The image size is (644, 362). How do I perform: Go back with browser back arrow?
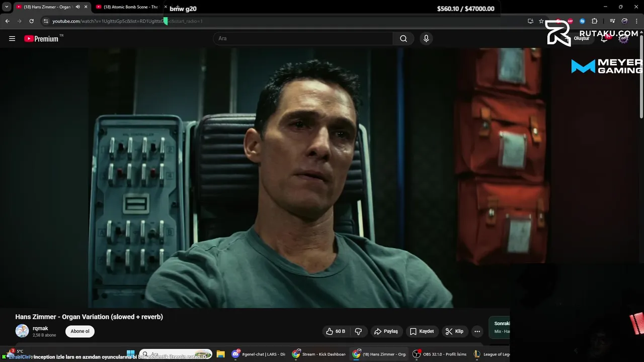tap(7, 21)
